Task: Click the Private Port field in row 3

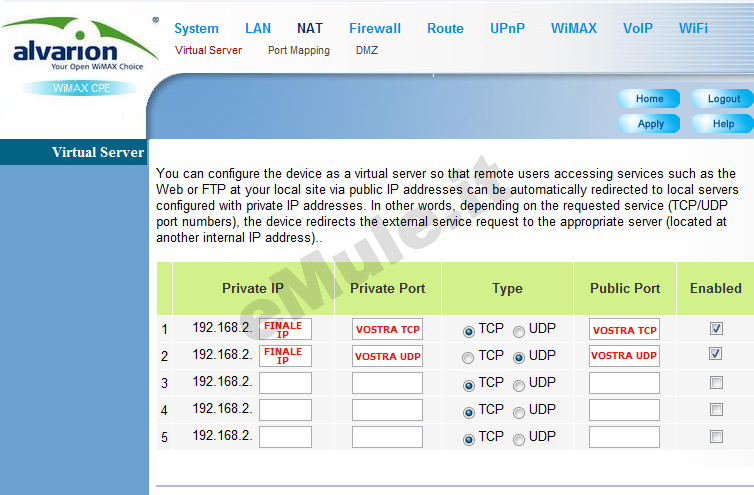Action: 387,383
